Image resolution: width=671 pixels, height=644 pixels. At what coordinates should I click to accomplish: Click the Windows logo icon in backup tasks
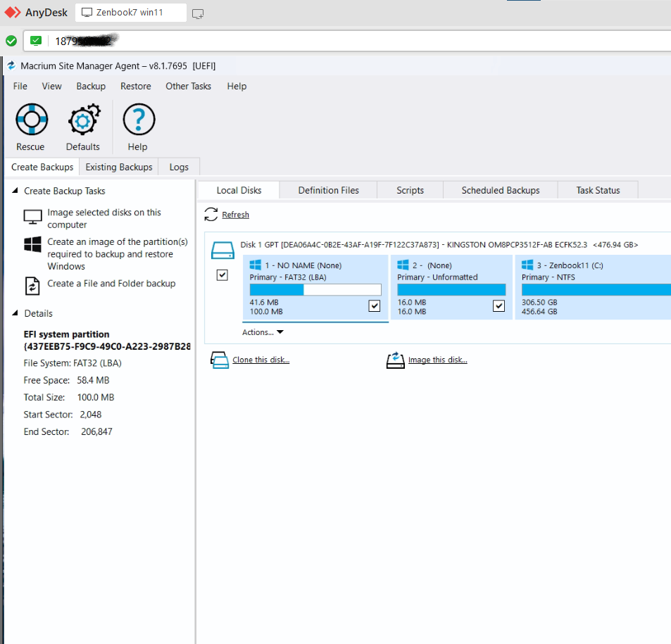(32, 244)
